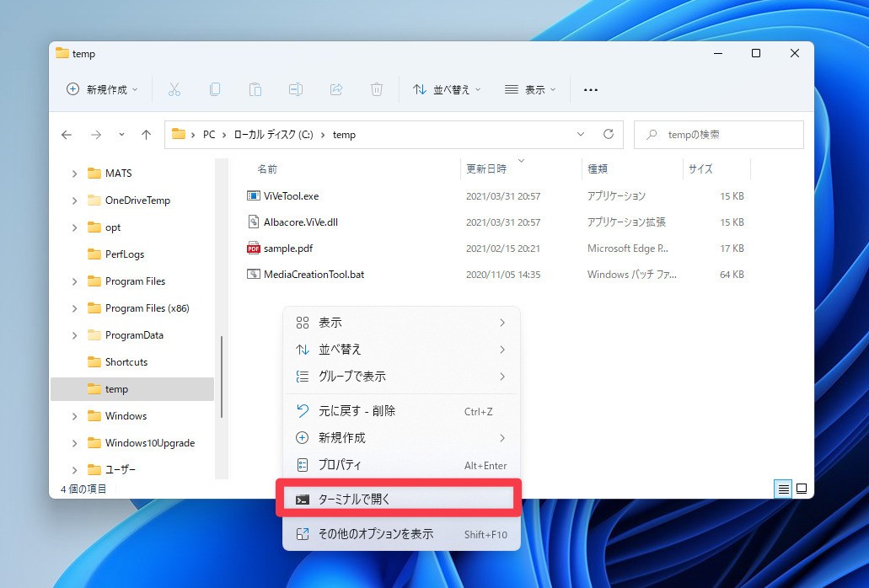869x588 pixels.
Task: Expand the Program Files folder node
Action: (x=74, y=281)
